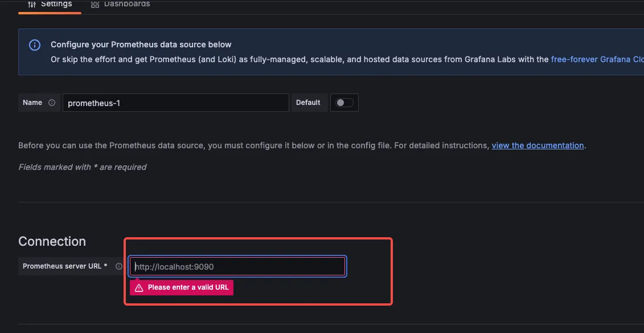Viewport: 644px width, 333px height.
Task: Click the 'Prometheus server URL *' label
Action: click(65, 266)
